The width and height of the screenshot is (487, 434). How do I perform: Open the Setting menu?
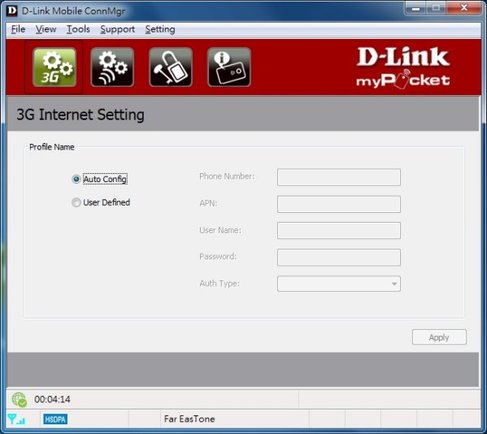pos(160,29)
